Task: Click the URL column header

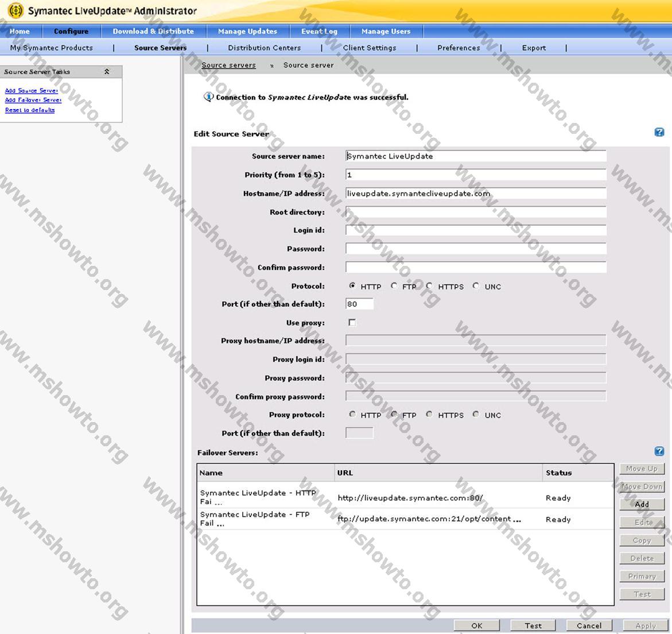Action: (439, 473)
